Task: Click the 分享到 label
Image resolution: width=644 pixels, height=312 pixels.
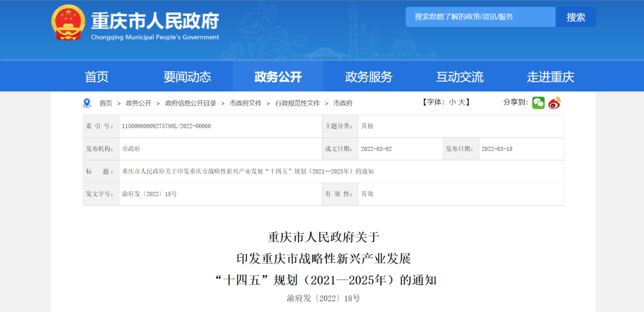Action: pos(516,103)
